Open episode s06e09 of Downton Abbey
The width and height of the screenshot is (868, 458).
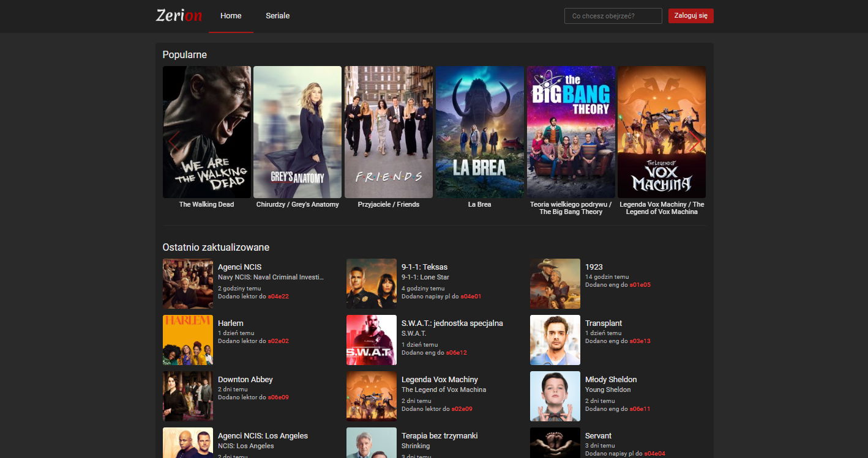point(278,397)
